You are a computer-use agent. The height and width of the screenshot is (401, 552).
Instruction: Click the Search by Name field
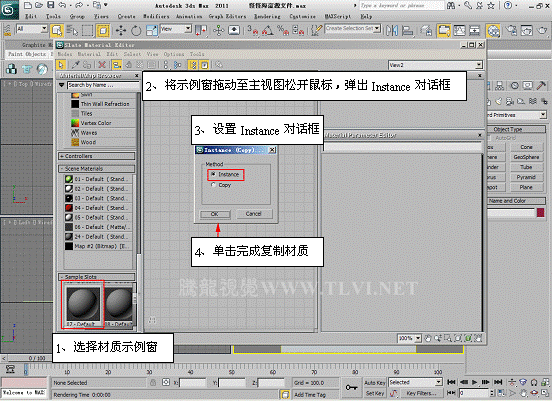(x=103, y=85)
